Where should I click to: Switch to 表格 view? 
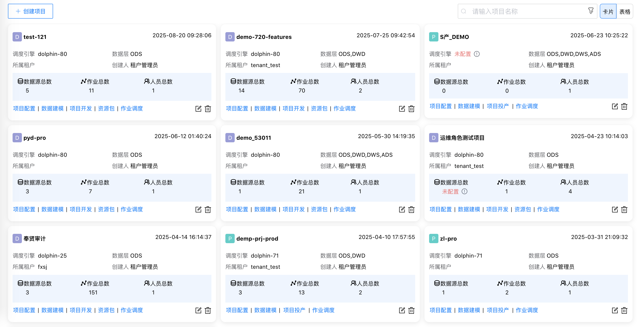tap(625, 11)
